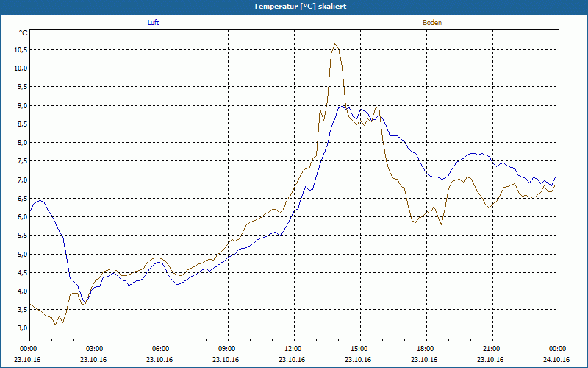Viewport: 588px width, 368px height.
Task: Click the 21:00 time axis label
Action: [492, 349]
